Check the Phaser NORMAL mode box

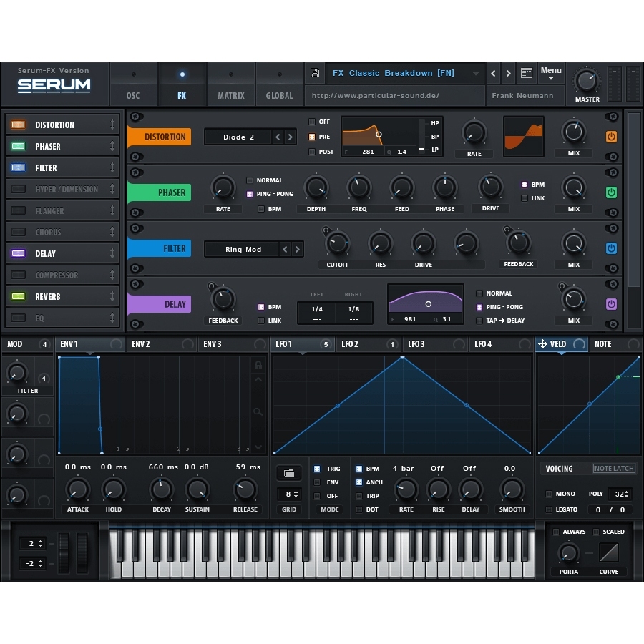pyautogui.click(x=249, y=180)
